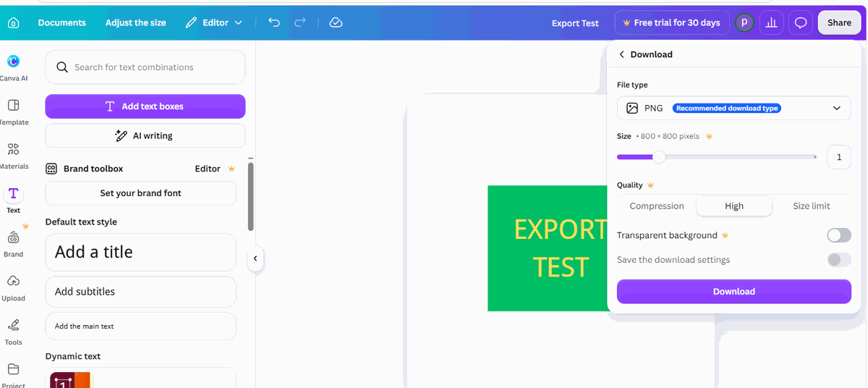Undo the last action
This screenshot has width=868, height=388.
[273, 22]
